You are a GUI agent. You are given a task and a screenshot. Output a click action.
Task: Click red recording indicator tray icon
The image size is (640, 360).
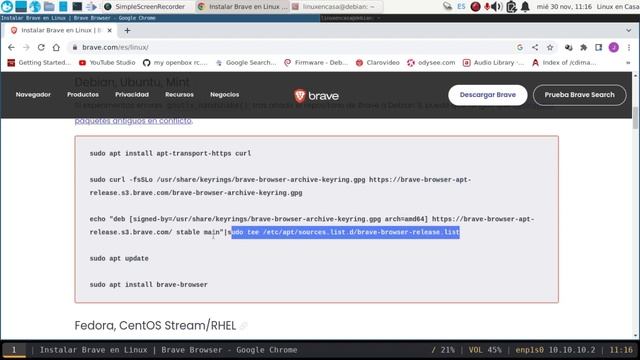[475, 7]
